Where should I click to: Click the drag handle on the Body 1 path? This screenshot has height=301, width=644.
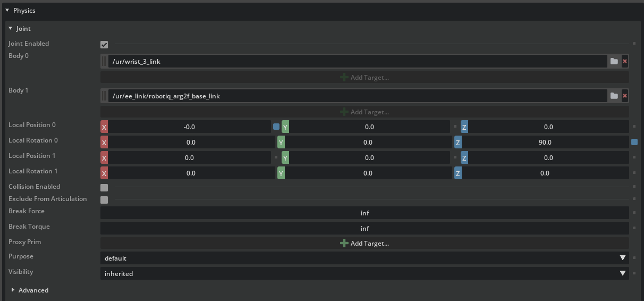pos(104,96)
